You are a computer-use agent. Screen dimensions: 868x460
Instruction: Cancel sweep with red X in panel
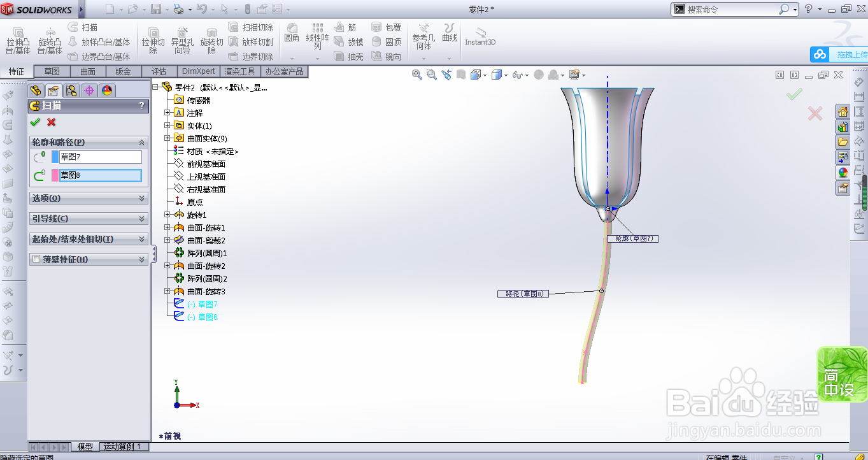tap(52, 122)
